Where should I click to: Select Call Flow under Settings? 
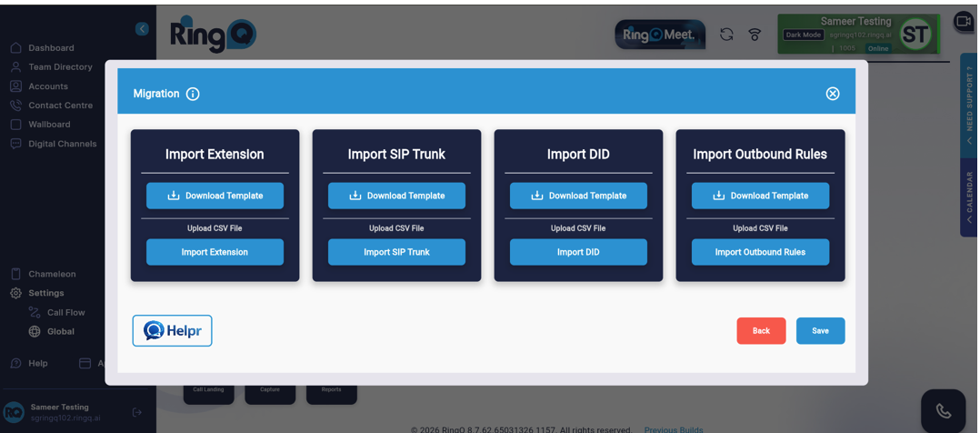point(66,312)
